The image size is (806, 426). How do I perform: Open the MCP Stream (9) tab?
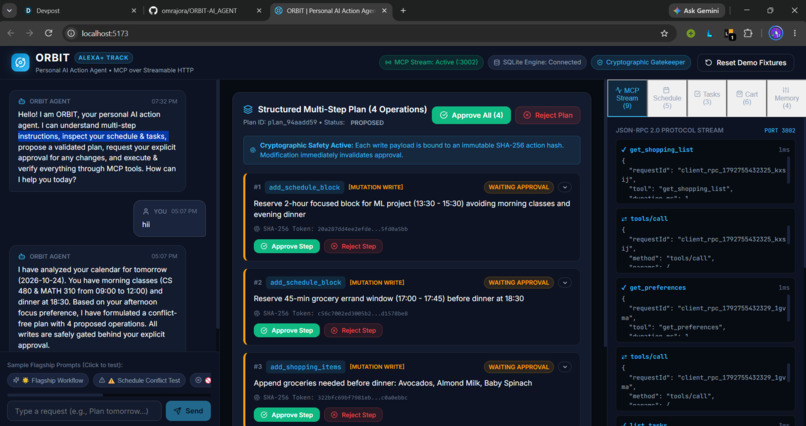coord(627,98)
